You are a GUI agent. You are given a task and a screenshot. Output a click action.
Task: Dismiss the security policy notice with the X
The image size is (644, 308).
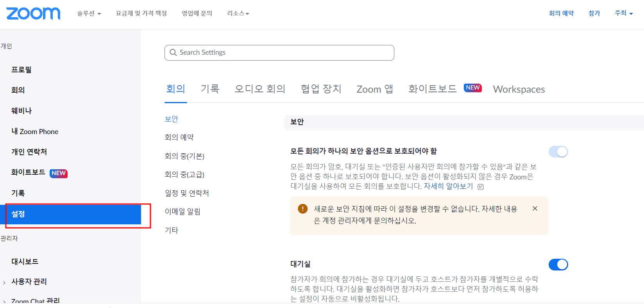pos(535,208)
